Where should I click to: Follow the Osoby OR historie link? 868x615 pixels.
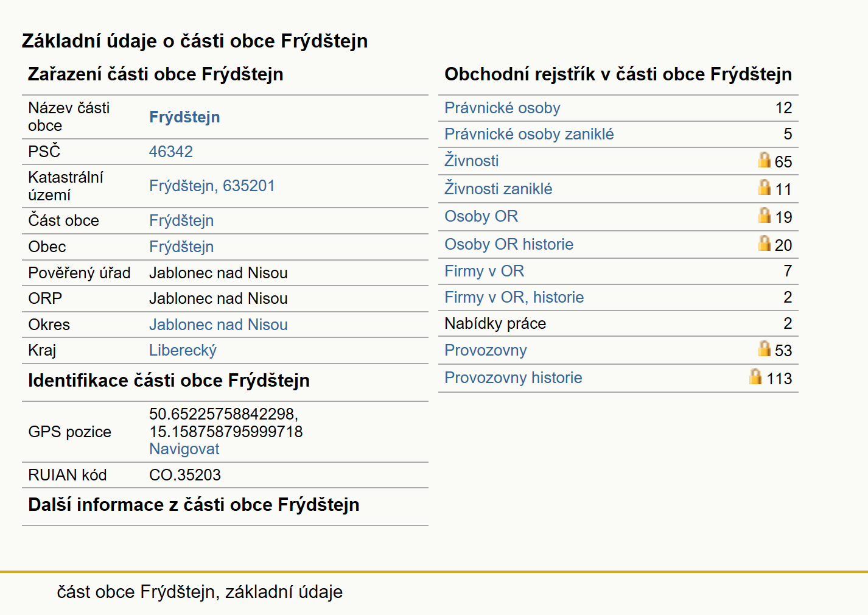click(509, 244)
